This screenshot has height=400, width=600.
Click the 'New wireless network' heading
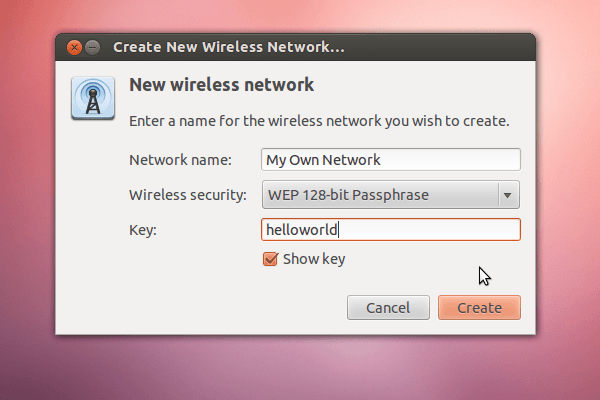click(222, 85)
